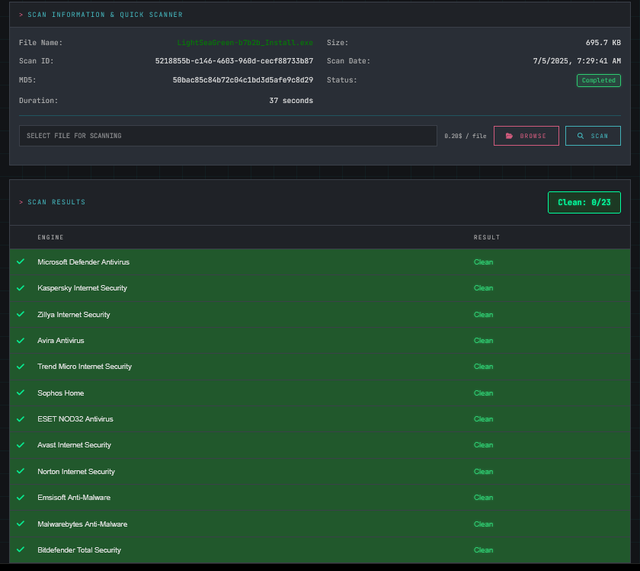Click Clean result for Malwarebytes Anti-Malware
The width and height of the screenshot is (640, 571).
[483, 524]
